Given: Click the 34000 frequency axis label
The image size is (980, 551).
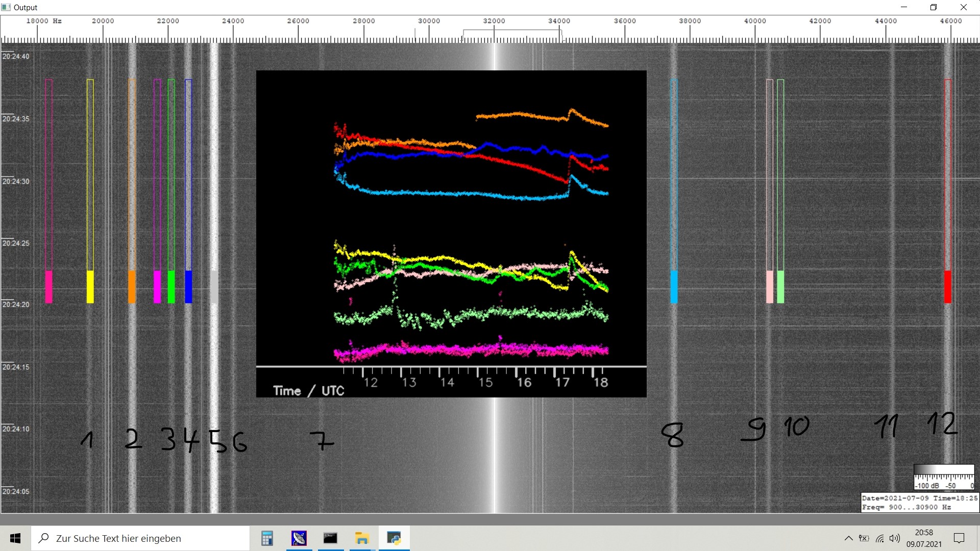Looking at the screenshot, I should pyautogui.click(x=559, y=21).
